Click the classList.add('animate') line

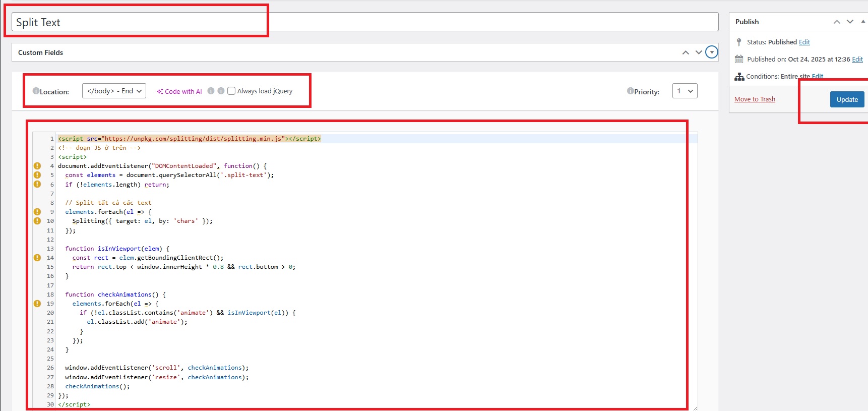pos(137,322)
